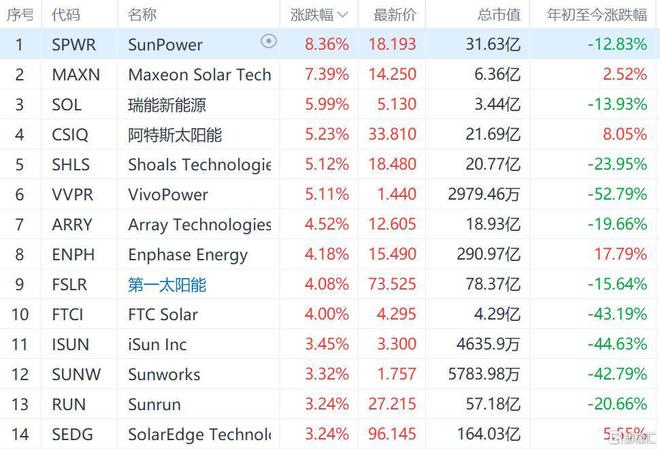Click the ENPH ticker code
The width and height of the screenshot is (660, 449).
pos(73,255)
